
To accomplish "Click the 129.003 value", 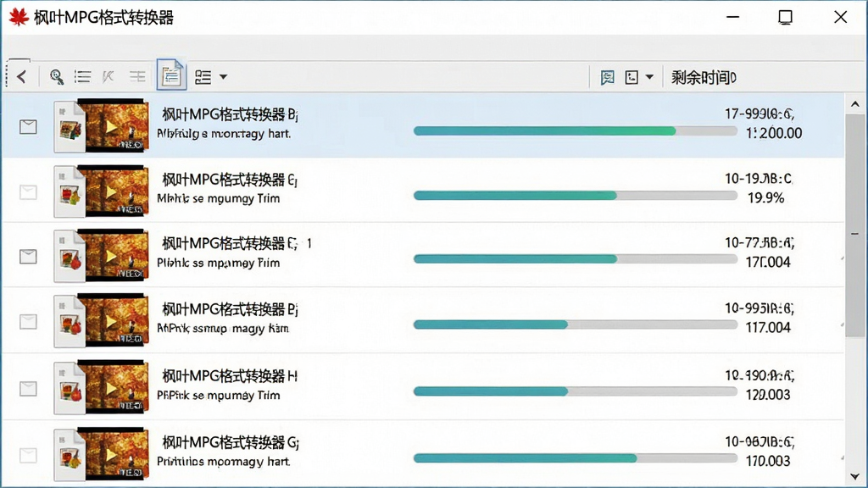I will click(x=768, y=395).
